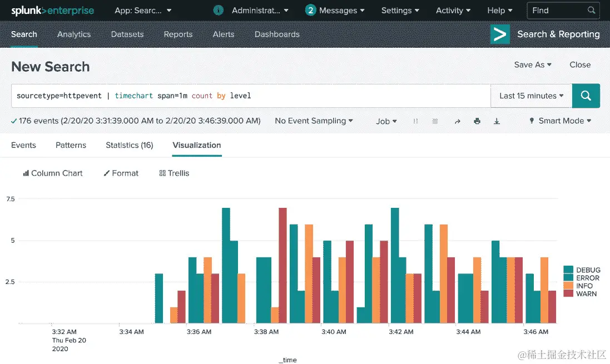Open the Job dropdown

[386, 121]
